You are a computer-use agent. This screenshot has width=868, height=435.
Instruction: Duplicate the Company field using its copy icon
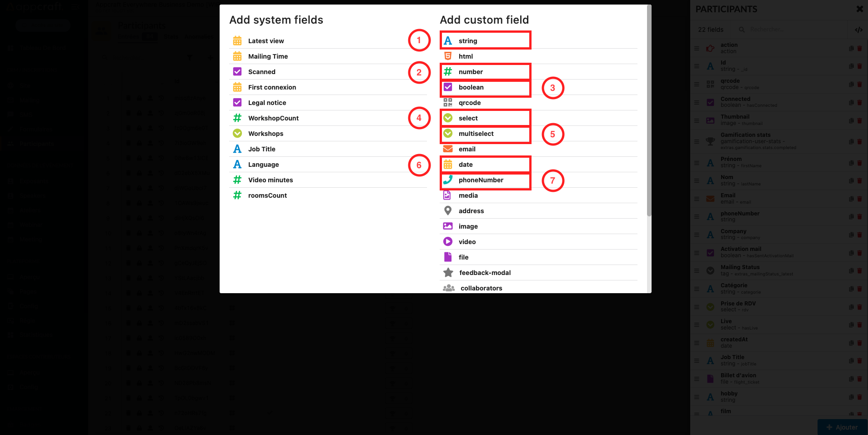click(x=851, y=235)
